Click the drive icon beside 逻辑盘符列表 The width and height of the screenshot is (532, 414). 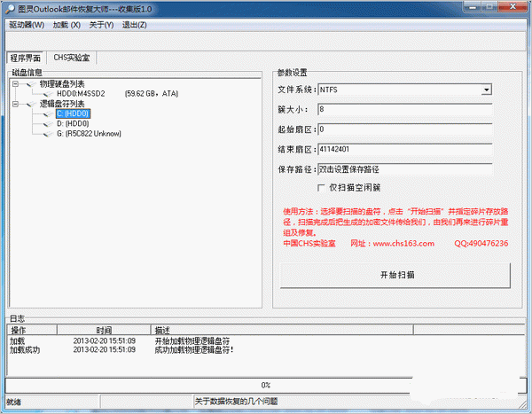click(x=31, y=104)
